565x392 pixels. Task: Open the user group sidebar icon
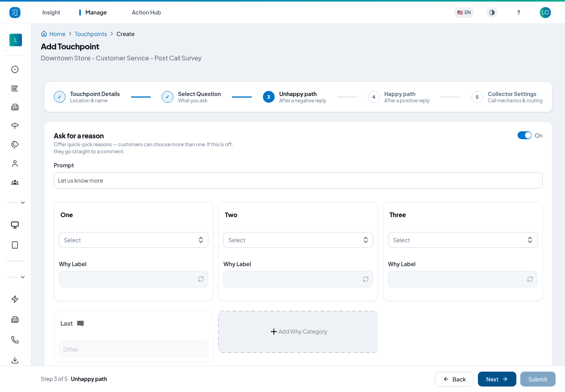point(15,182)
